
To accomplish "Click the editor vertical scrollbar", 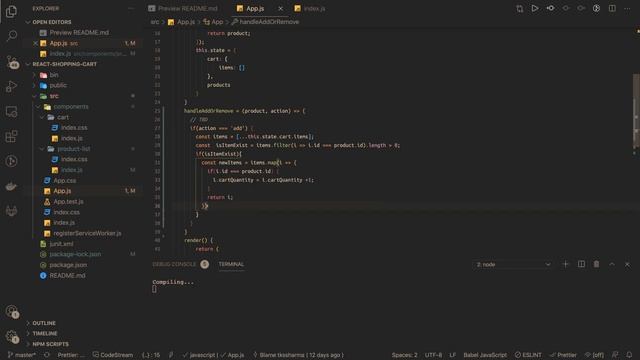I will click(636, 111).
